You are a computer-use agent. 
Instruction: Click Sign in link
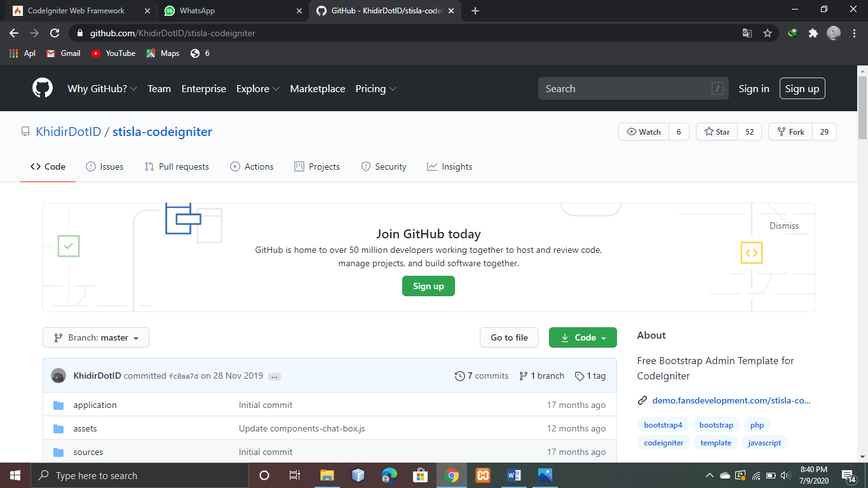(754, 89)
